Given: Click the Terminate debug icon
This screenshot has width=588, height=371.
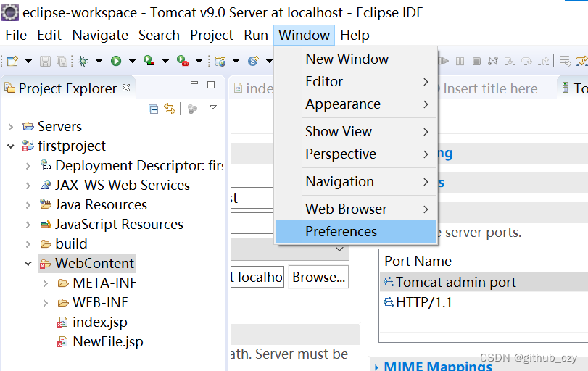Looking at the screenshot, I should [x=476, y=61].
